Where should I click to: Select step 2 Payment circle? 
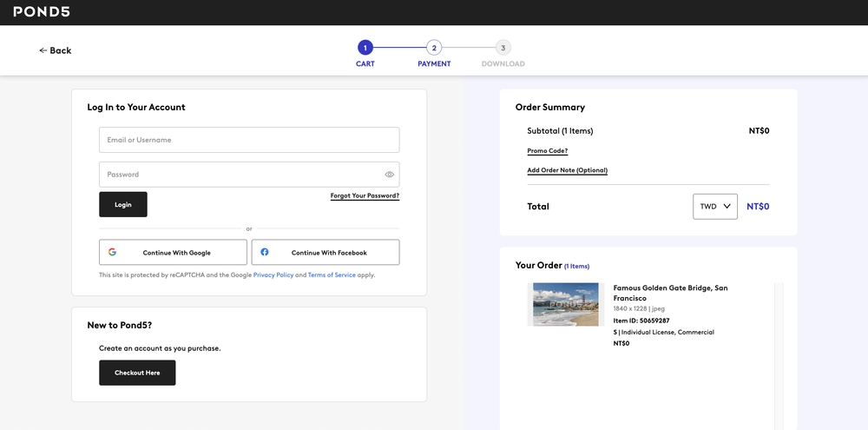(x=434, y=48)
